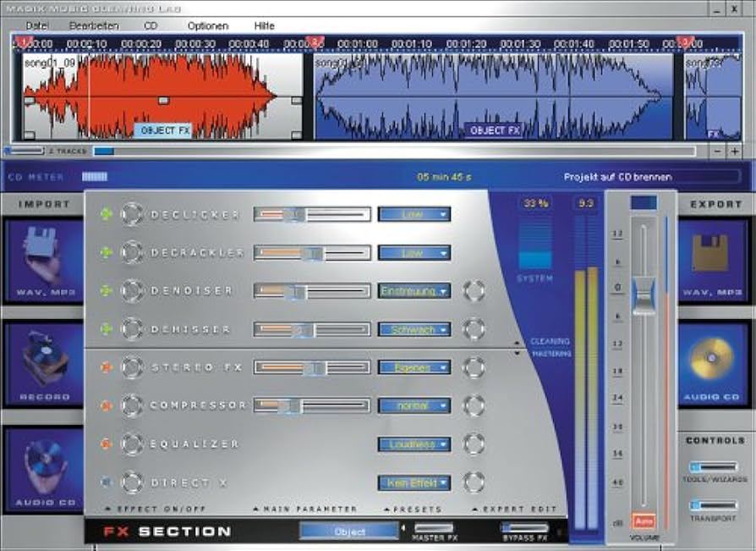Click the Audio CD import icon
The height and width of the screenshot is (551, 756).
coord(43,471)
